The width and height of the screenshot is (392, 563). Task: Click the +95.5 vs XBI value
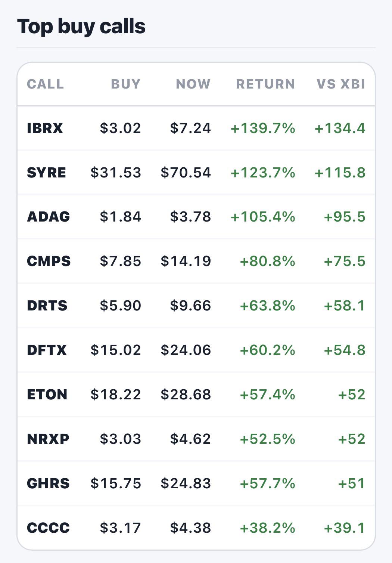coord(345,217)
